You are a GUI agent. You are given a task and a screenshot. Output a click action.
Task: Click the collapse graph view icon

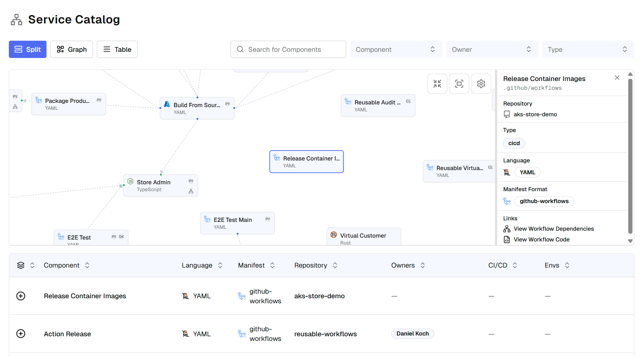click(437, 84)
